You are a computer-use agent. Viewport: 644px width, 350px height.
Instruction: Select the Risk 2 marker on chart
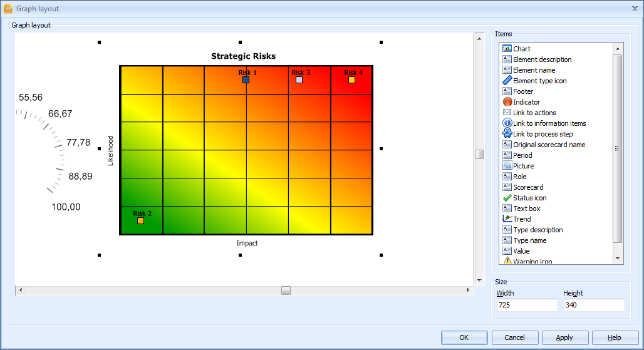click(140, 221)
